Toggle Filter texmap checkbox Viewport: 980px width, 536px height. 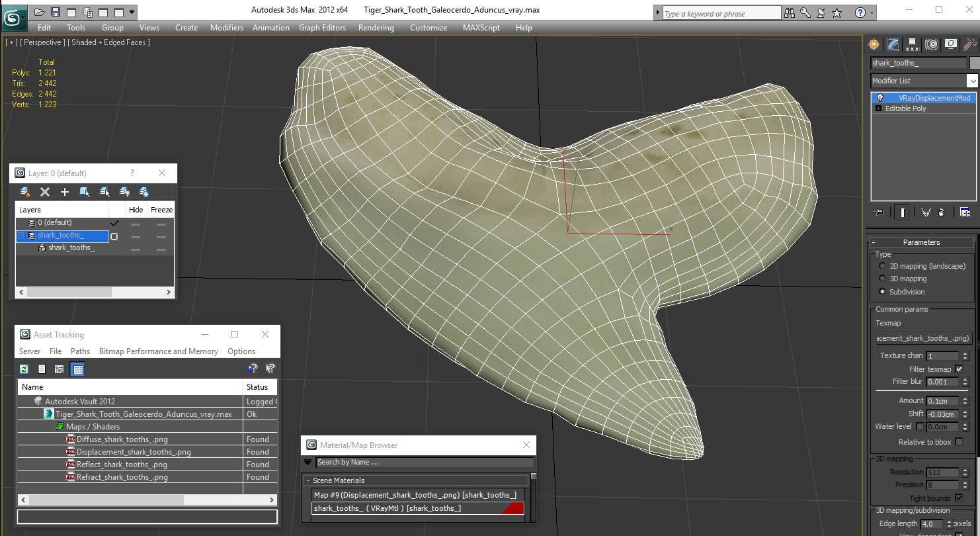[x=959, y=369]
